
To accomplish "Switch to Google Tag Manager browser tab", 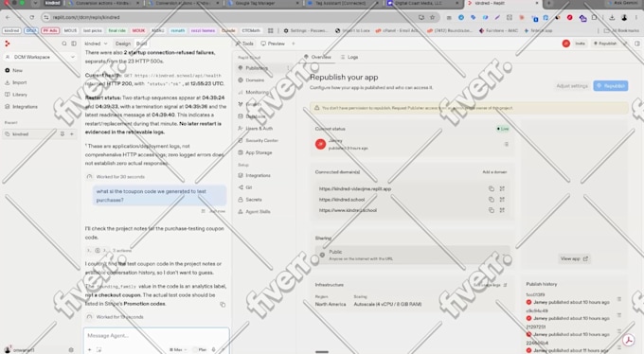I will [x=263, y=3].
